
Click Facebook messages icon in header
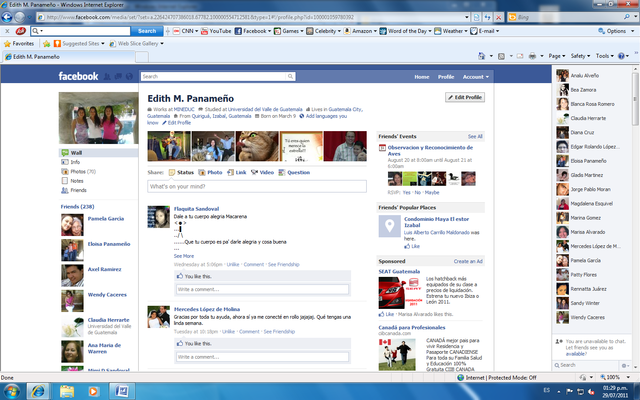coord(118,76)
